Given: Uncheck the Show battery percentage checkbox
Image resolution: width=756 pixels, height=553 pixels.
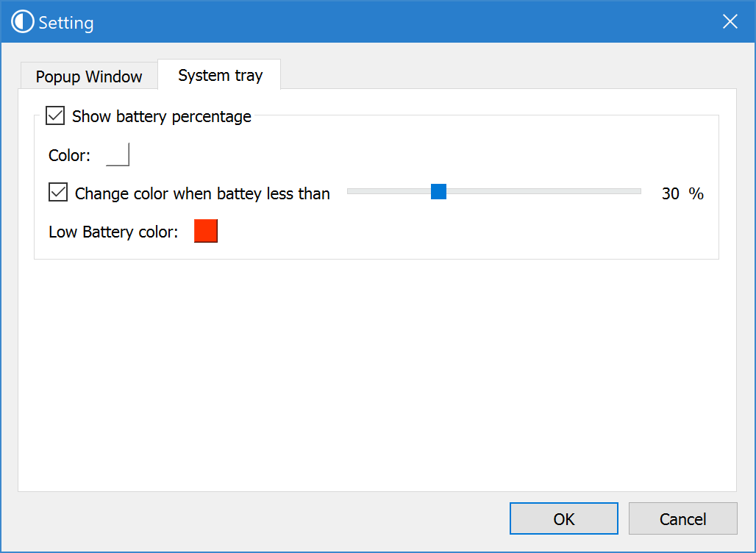Looking at the screenshot, I should [x=55, y=116].
